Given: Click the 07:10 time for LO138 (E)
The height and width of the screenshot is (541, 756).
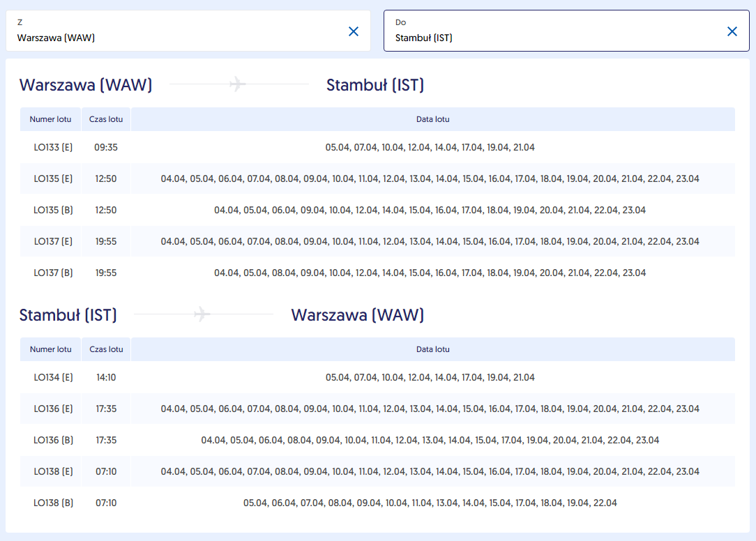Looking at the screenshot, I should click(106, 471).
